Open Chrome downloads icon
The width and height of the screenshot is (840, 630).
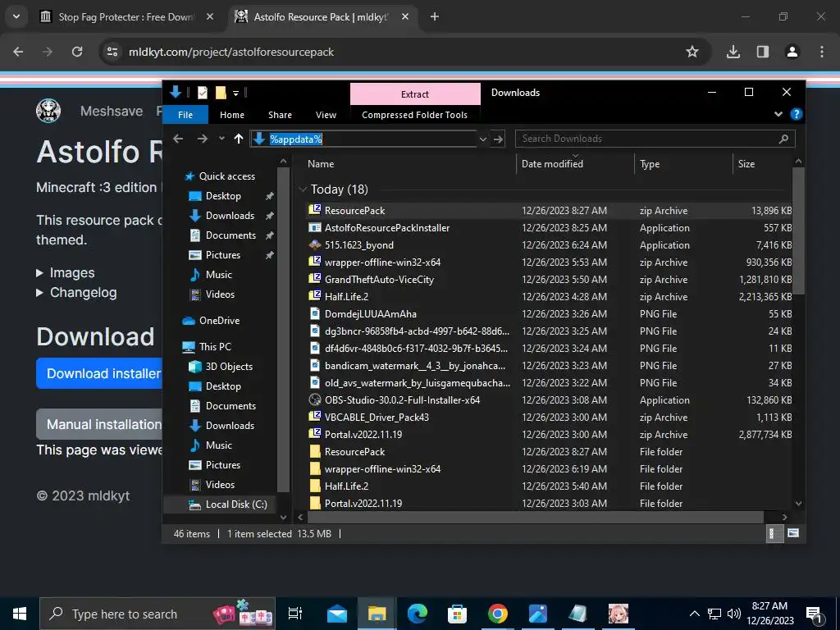tap(733, 52)
